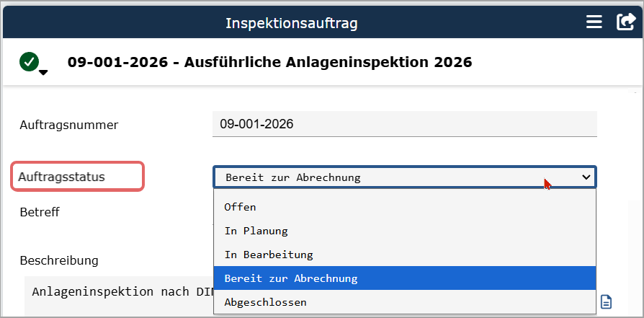Click into the Auftragsnummer input field
Screen dimensions: 644x318
[x=405, y=124]
